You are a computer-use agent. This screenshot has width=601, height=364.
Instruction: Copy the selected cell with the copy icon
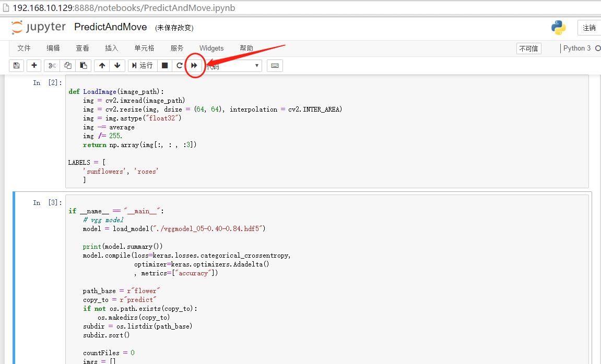tap(68, 66)
